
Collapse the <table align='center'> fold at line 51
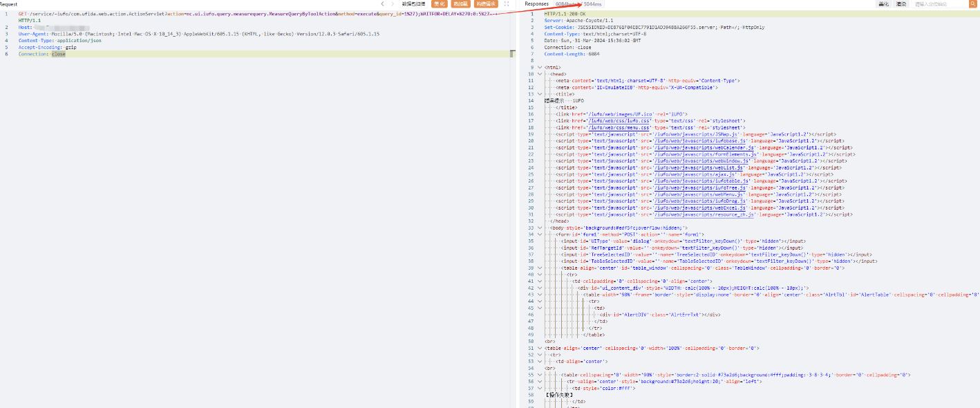(540, 348)
